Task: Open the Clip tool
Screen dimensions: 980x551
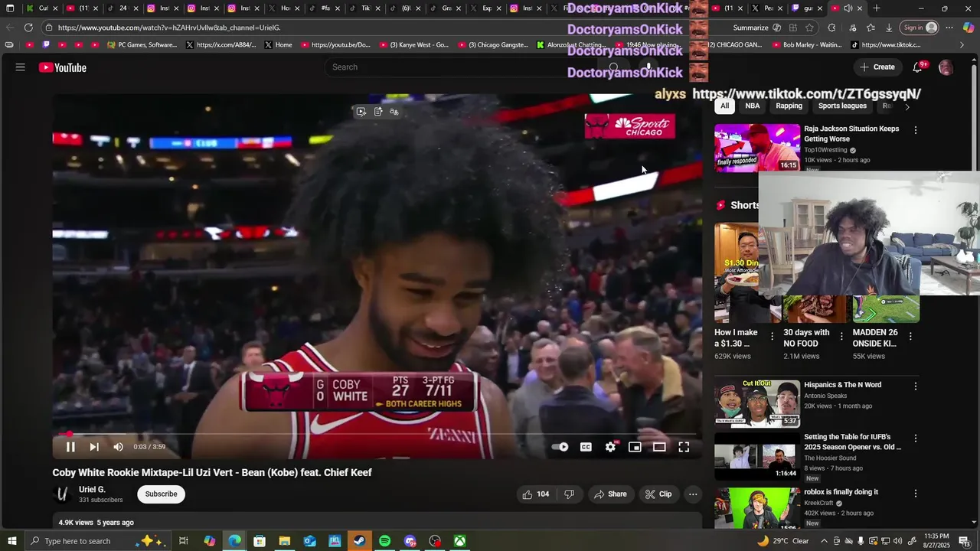Action: (x=658, y=494)
